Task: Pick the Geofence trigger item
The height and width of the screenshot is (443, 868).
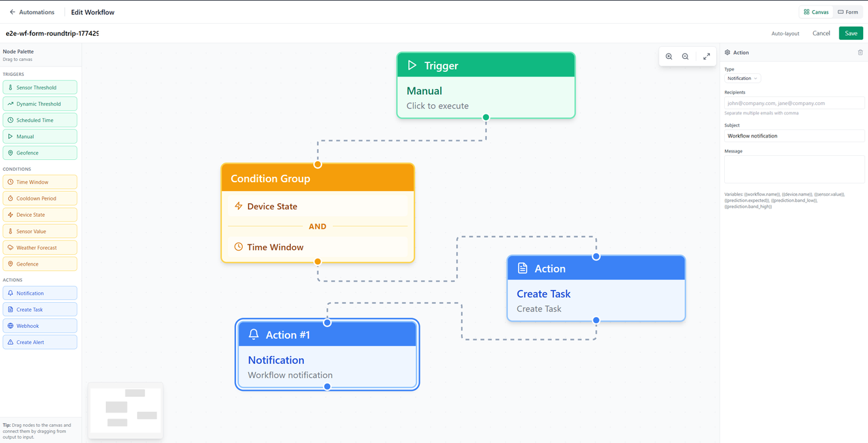Action: (x=40, y=153)
